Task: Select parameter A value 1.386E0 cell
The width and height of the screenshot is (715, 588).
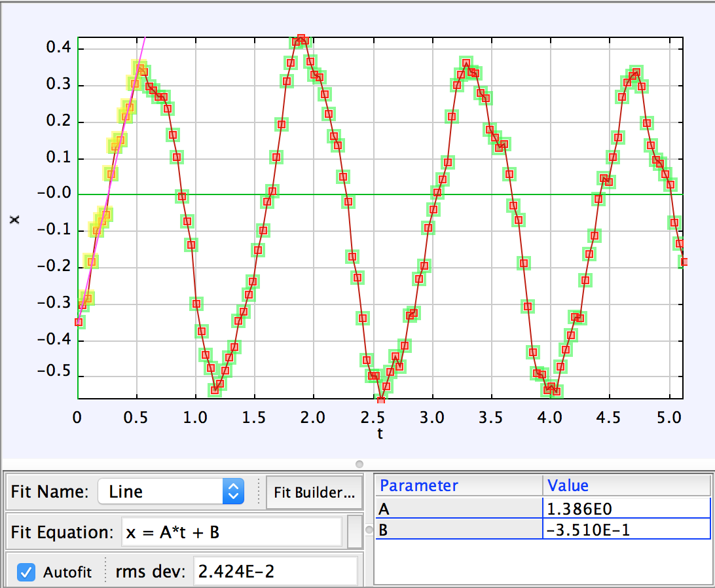Action: coord(626,508)
